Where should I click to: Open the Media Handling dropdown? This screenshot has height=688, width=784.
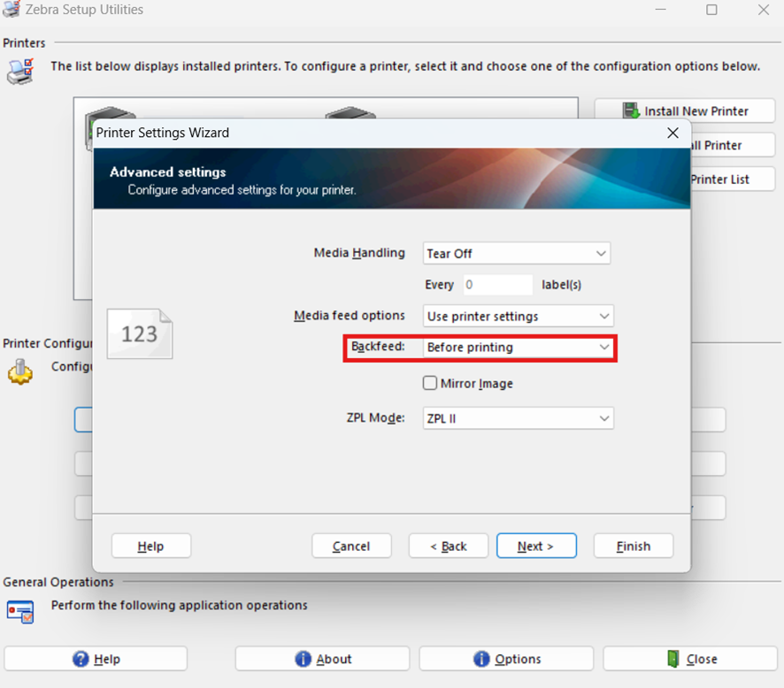517,253
